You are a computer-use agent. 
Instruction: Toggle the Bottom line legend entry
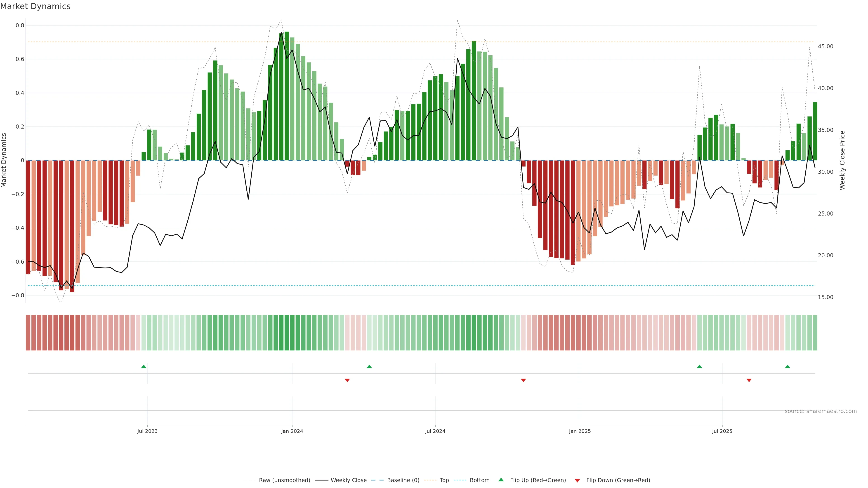pyautogui.click(x=479, y=480)
